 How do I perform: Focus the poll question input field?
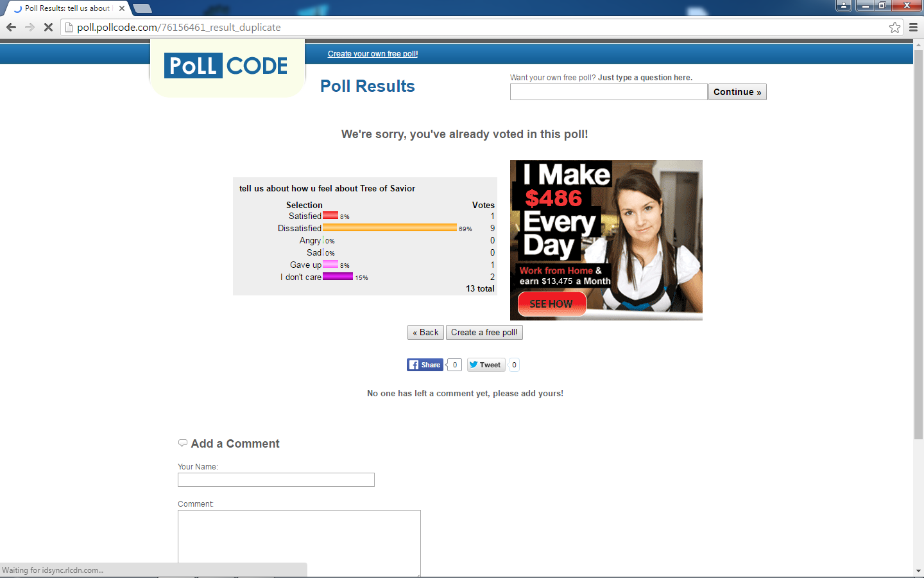608,92
